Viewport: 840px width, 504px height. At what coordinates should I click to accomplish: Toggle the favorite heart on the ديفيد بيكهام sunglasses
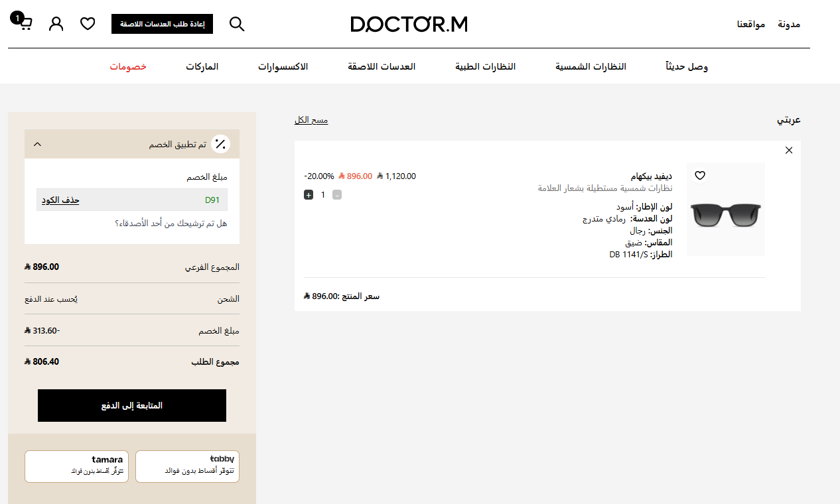(700, 175)
